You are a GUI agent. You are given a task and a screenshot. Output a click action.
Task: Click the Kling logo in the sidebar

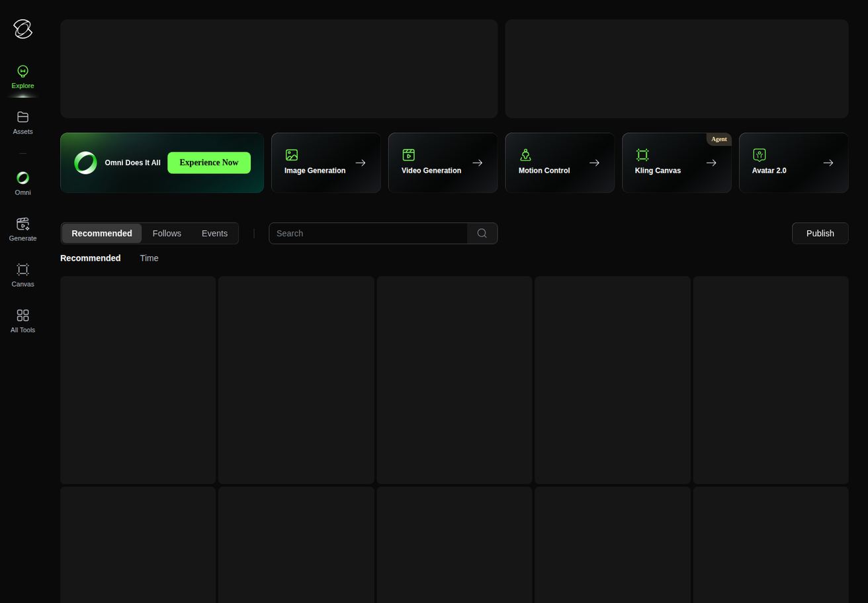click(x=22, y=29)
